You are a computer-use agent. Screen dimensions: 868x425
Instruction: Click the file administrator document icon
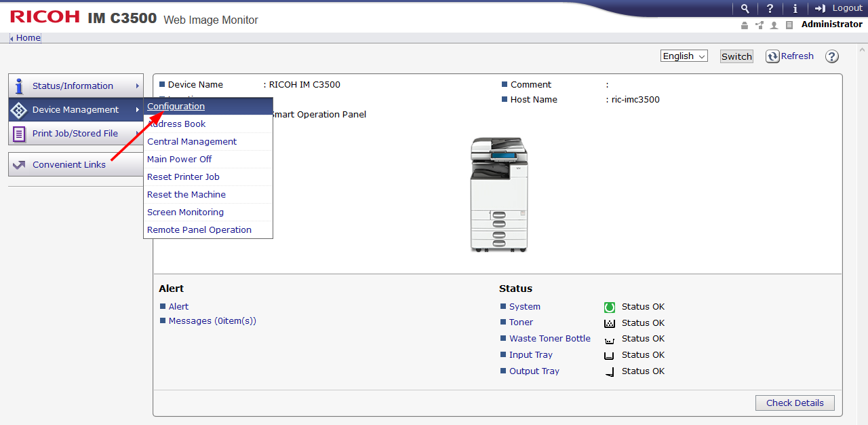point(789,25)
